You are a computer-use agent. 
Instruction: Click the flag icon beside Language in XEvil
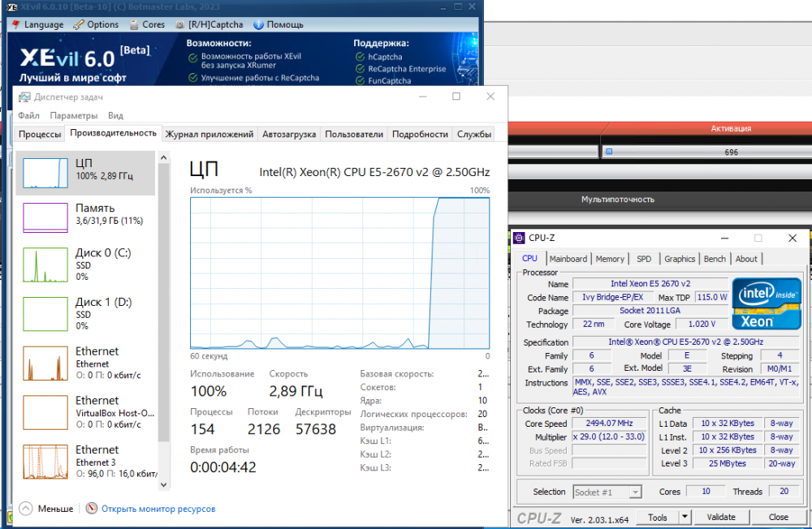click(x=16, y=24)
